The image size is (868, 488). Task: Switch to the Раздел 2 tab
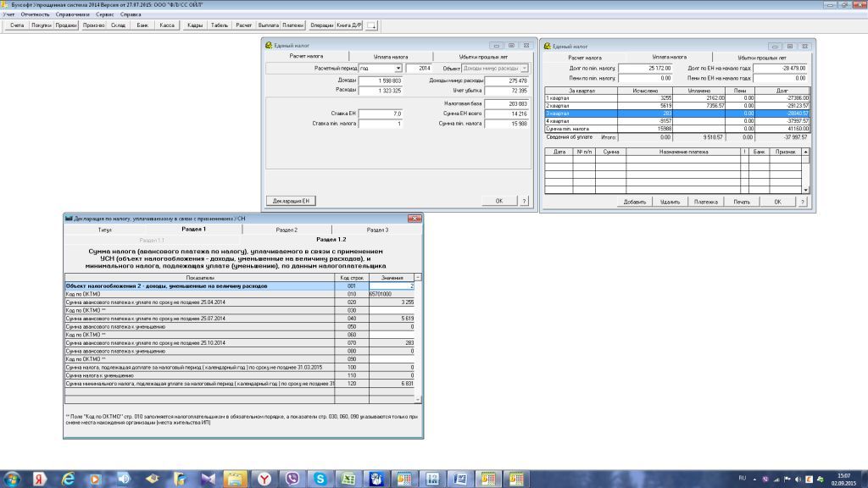pos(287,230)
